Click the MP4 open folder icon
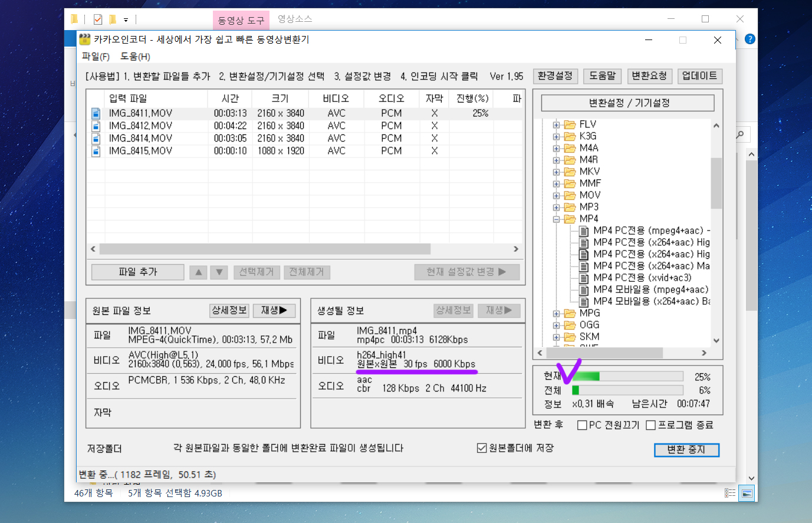Image resolution: width=812 pixels, height=523 pixels. tap(570, 219)
